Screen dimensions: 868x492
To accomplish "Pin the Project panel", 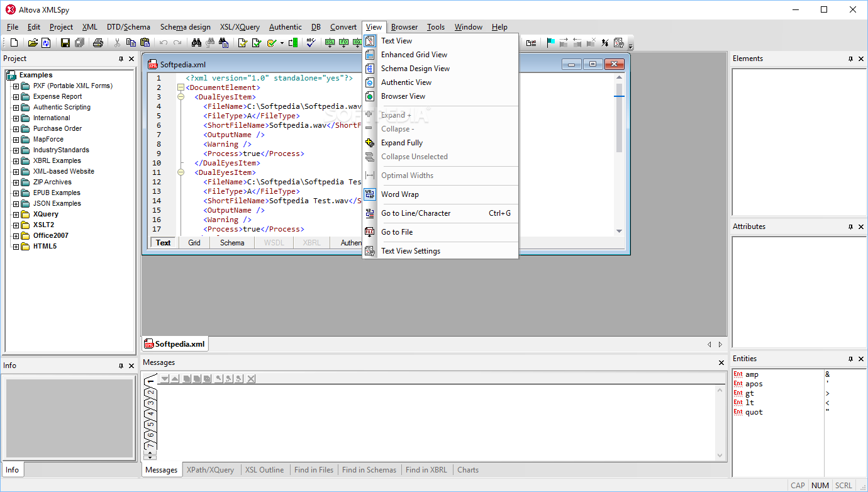I will (x=121, y=59).
